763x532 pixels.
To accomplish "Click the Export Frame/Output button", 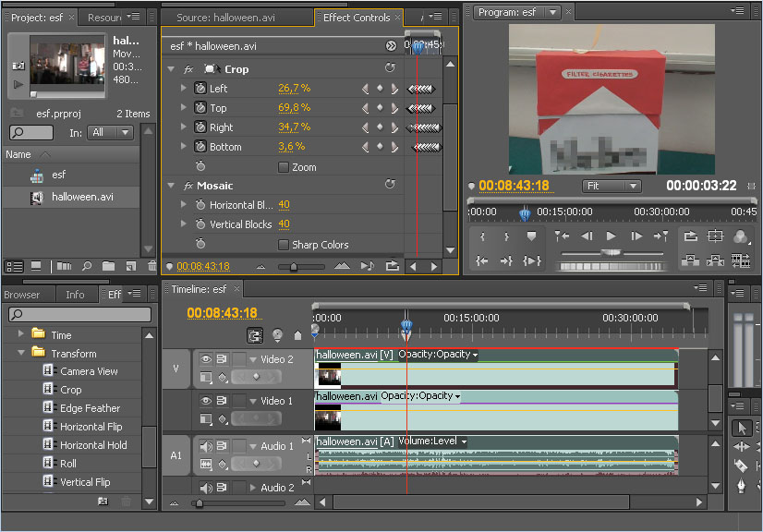I will tap(740, 236).
